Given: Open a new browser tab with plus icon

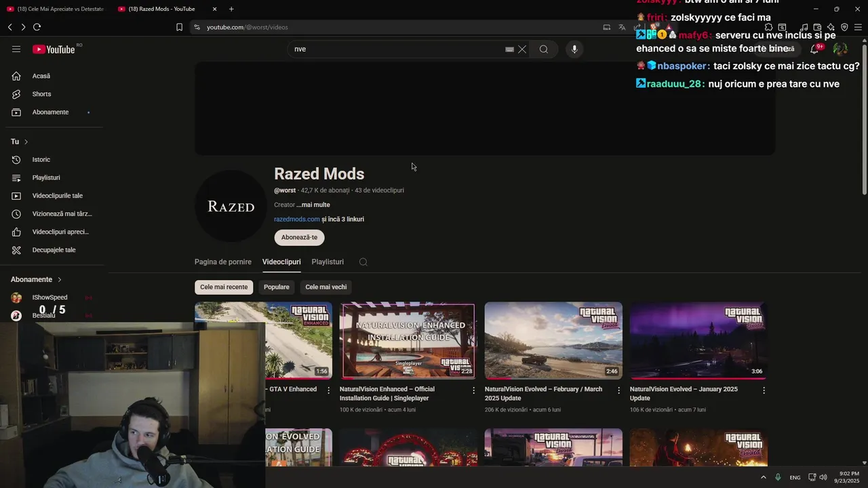Looking at the screenshot, I should pos(231,9).
